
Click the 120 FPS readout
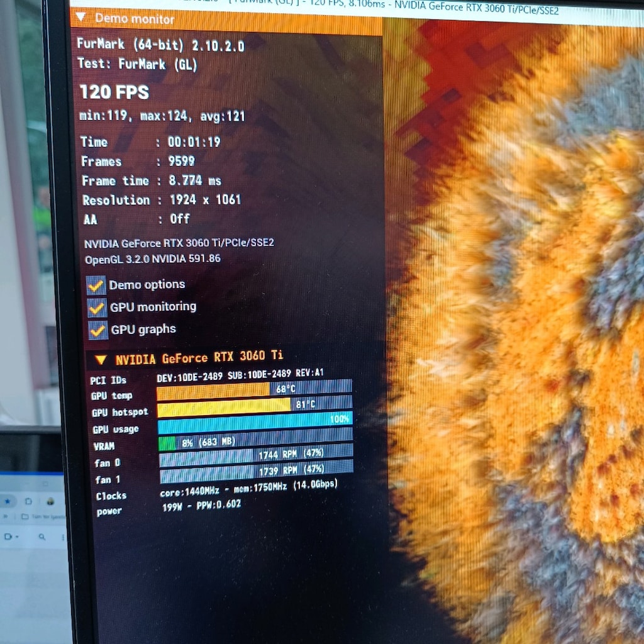click(x=114, y=92)
